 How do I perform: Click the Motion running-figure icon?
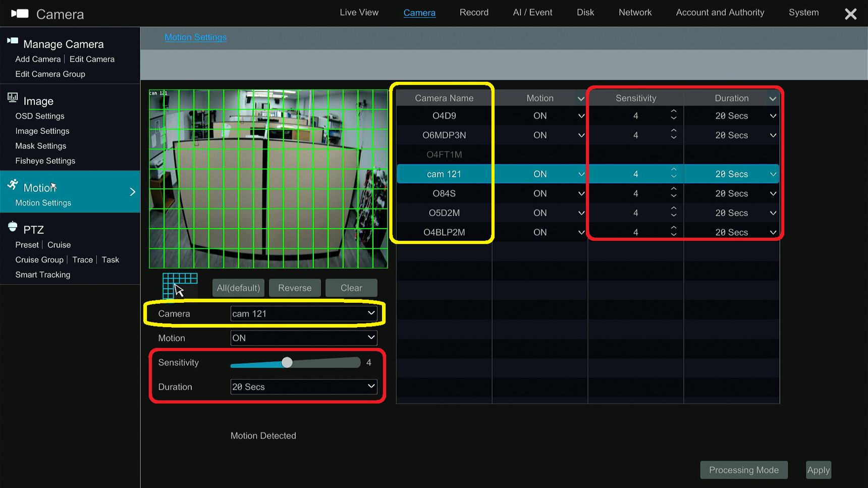(13, 185)
